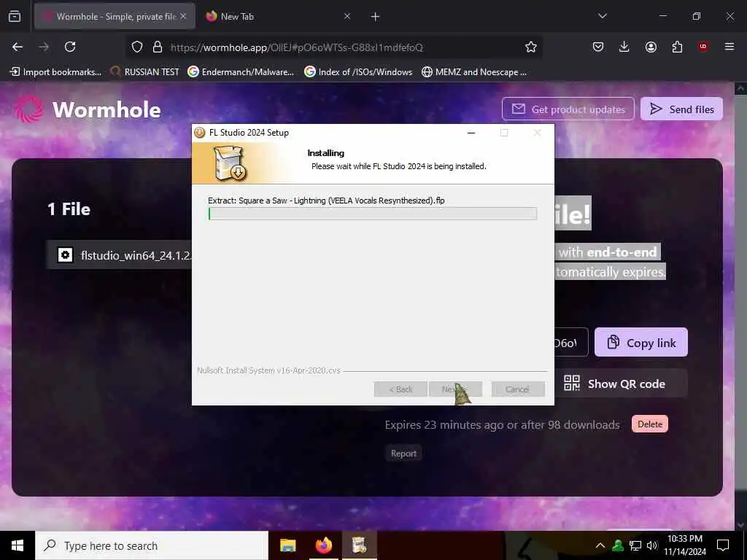Screen dimensions: 747x560
Task: Click Firefox icon in taskbar
Action: coord(323,545)
